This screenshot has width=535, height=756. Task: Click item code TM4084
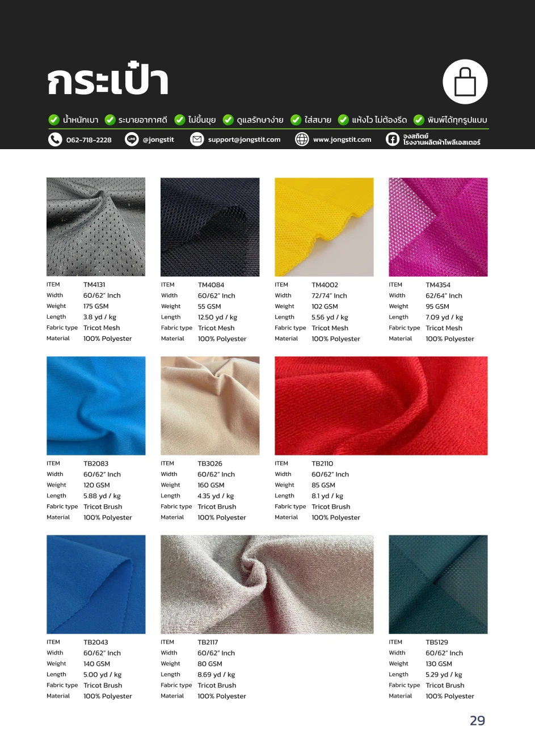211,285
